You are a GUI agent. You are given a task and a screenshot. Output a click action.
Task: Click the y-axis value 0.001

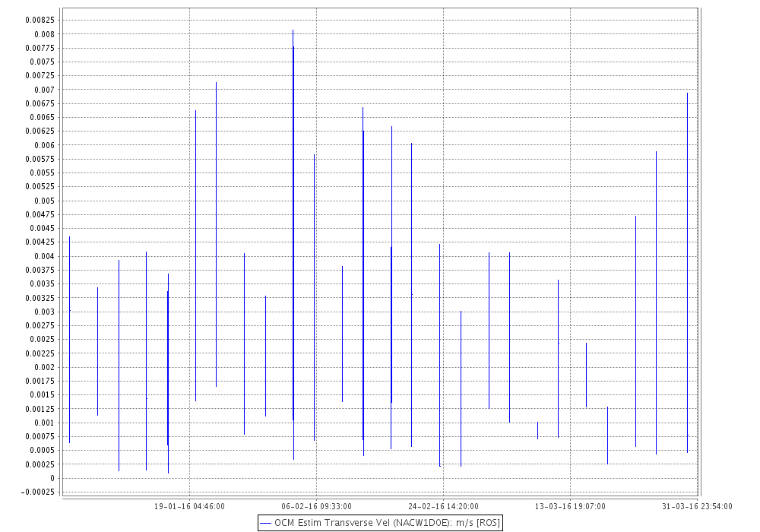click(45, 423)
